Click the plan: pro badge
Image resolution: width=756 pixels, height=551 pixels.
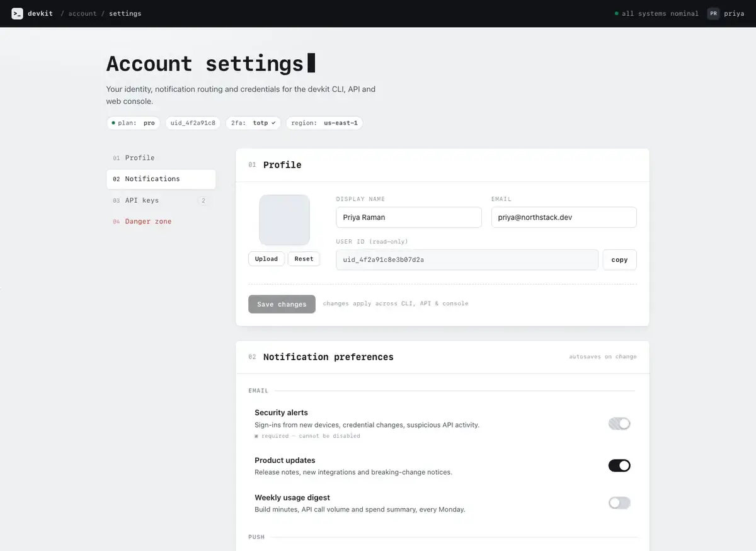pos(133,123)
